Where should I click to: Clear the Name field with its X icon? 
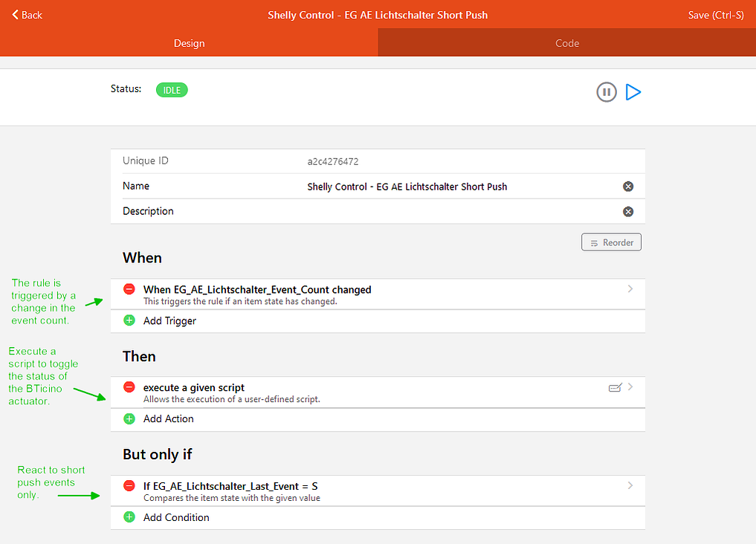click(627, 187)
